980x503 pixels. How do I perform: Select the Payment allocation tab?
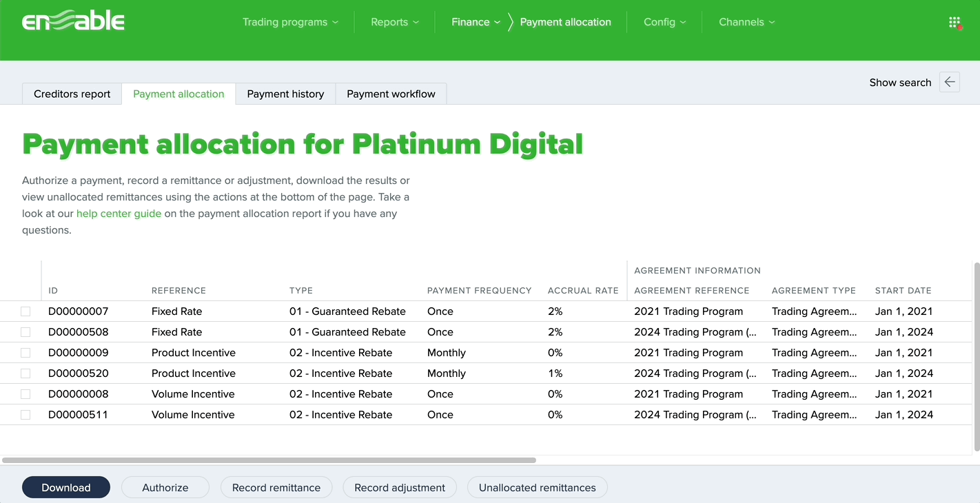178,94
